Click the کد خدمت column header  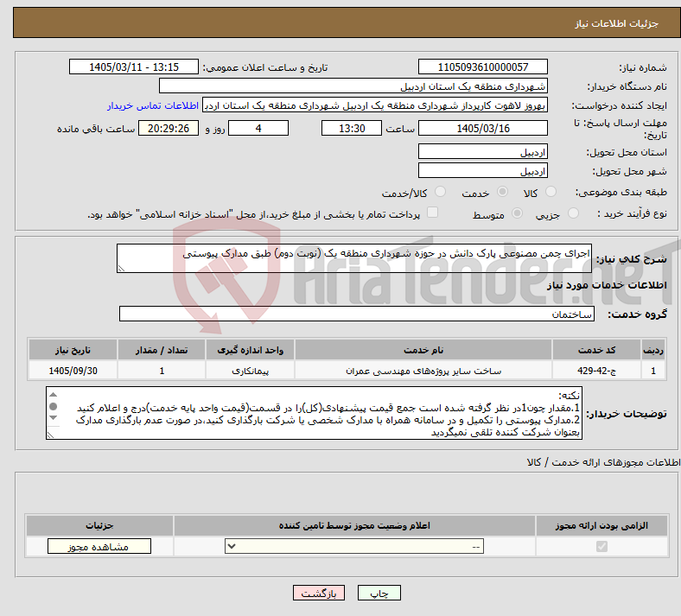point(597,350)
